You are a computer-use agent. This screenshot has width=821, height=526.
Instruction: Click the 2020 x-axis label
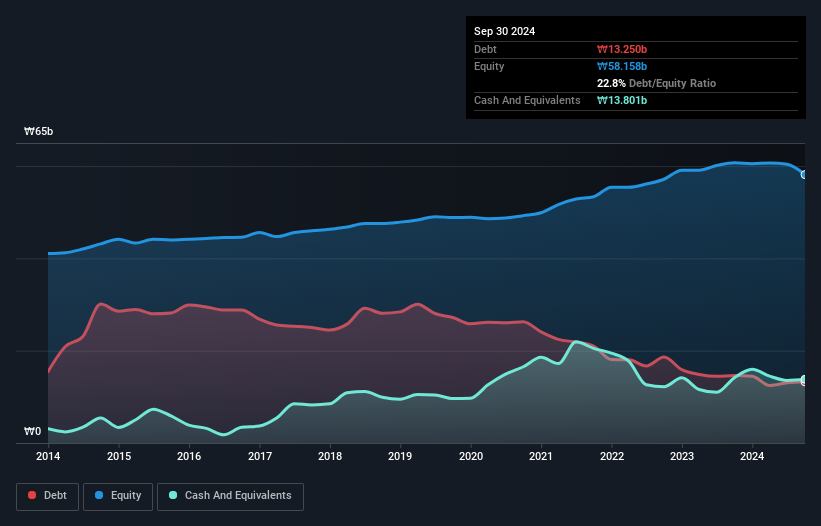click(x=471, y=456)
